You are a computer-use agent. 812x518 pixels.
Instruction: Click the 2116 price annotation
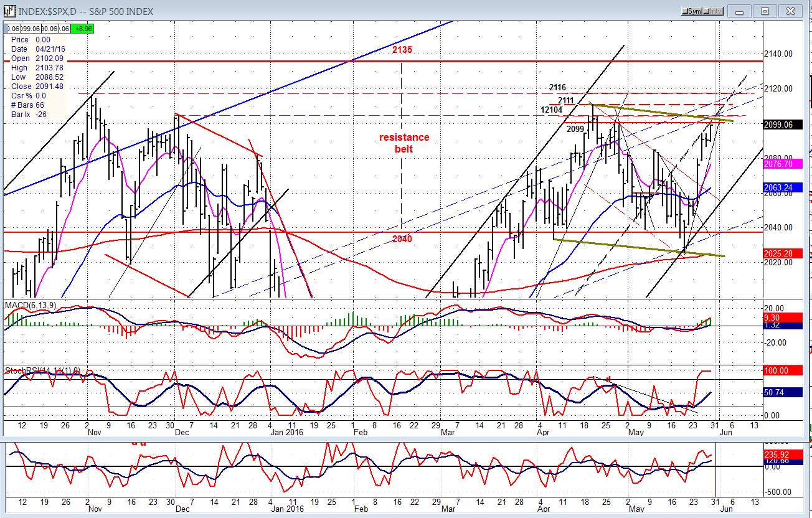pos(558,87)
